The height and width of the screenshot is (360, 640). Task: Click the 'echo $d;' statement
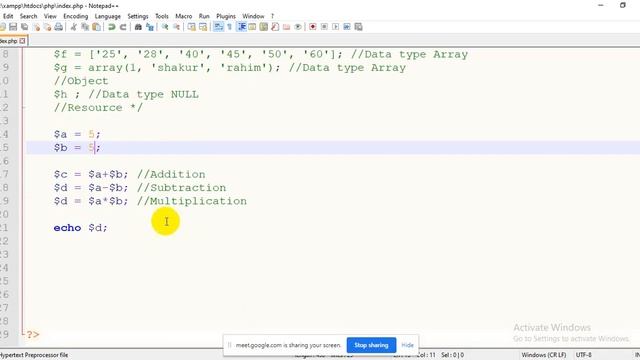coord(80,228)
